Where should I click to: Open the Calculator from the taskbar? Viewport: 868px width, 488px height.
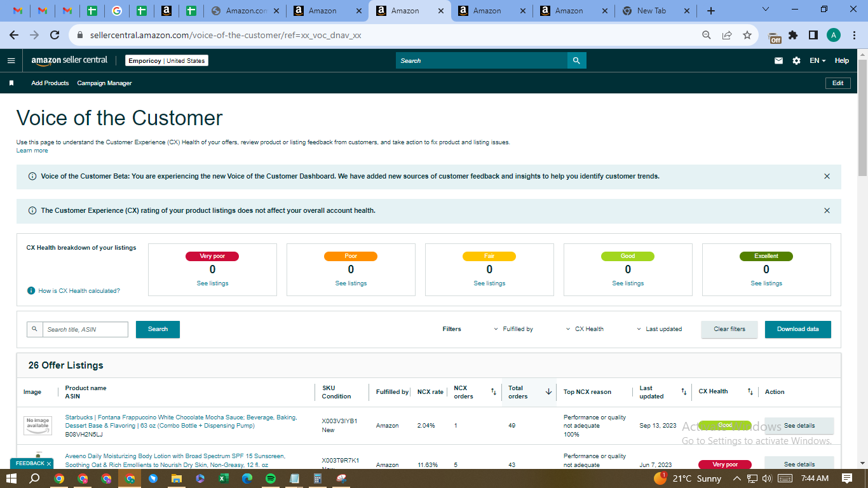(317, 478)
